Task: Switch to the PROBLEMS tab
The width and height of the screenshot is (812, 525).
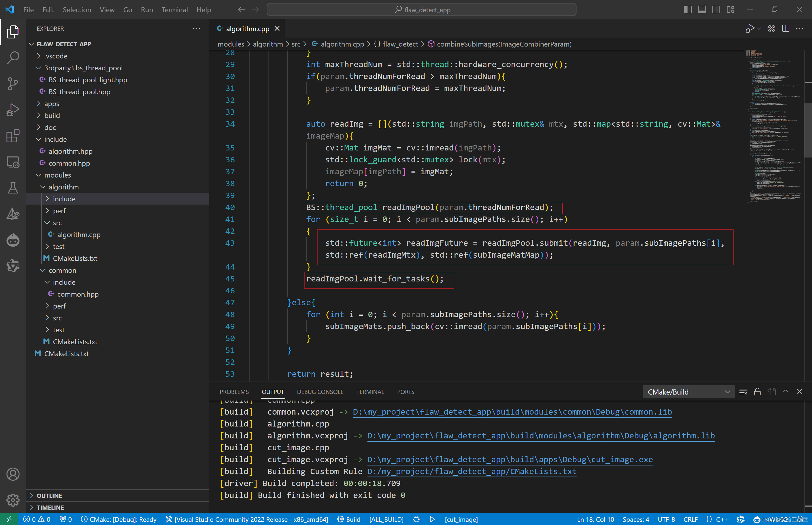Action: tap(234, 392)
